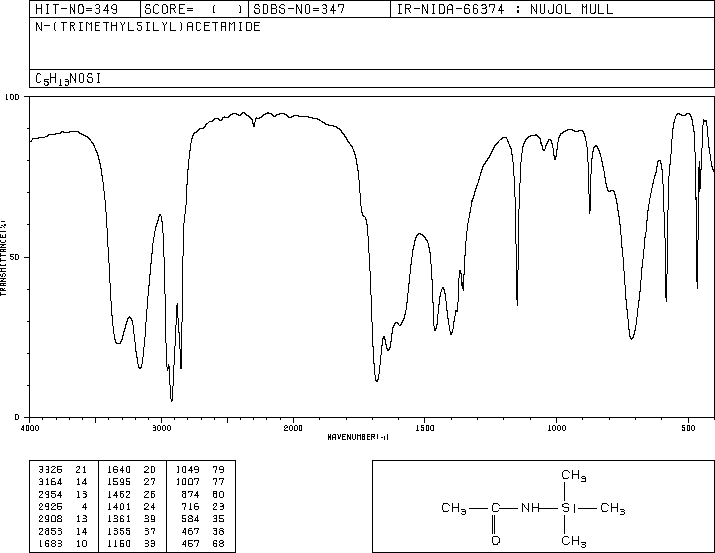The height and width of the screenshot is (553, 715).
Task: Select the 1462 entry in the peak table
Action: pyautogui.click(x=119, y=494)
